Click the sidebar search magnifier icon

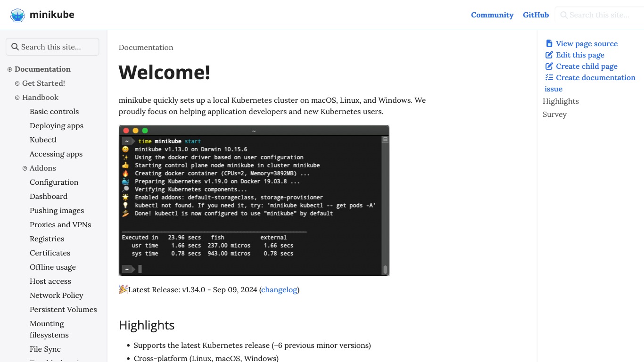(15, 47)
